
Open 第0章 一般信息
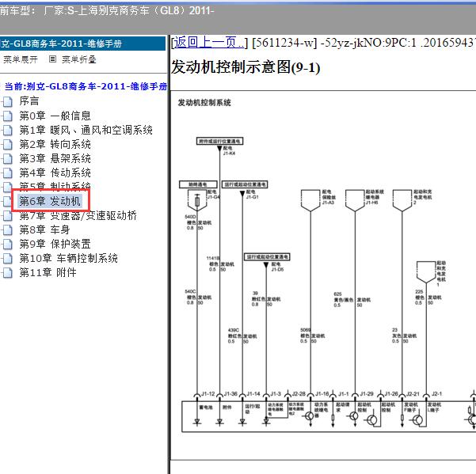pos(55,116)
